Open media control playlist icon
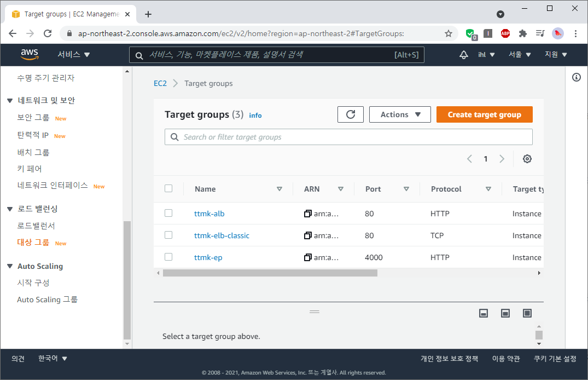This screenshot has height=380, width=588. click(x=540, y=33)
